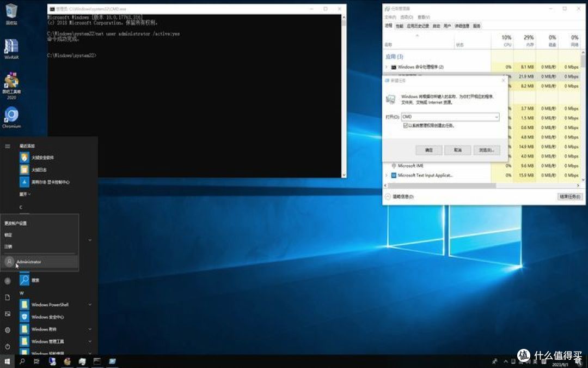
Task: Click the taskbar search magnifier icon
Action: 22,361
